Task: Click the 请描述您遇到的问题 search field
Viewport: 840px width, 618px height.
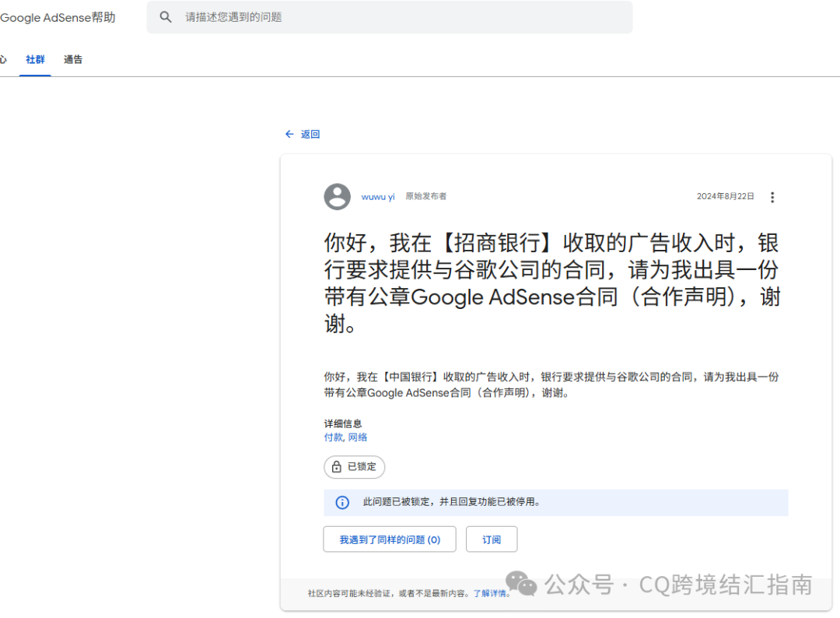Action: tap(389, 16)
